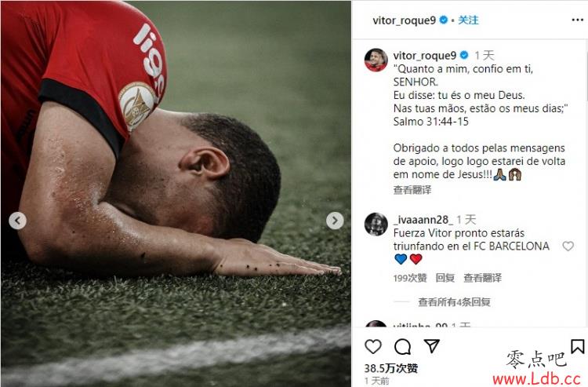Click 查看翻译 under _ivaaann28_ comment
The width and height of the screenshot is (588, 387).
click(x=483, y=278)
